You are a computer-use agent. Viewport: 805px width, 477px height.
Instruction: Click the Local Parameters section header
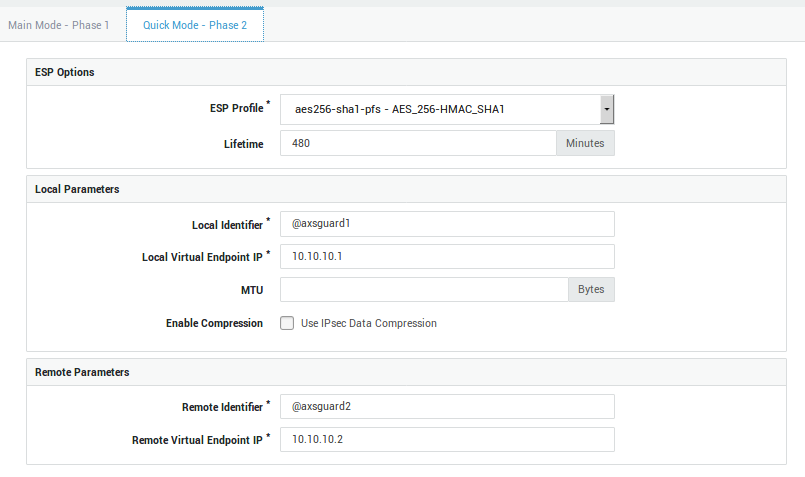[x=77, y=189]
